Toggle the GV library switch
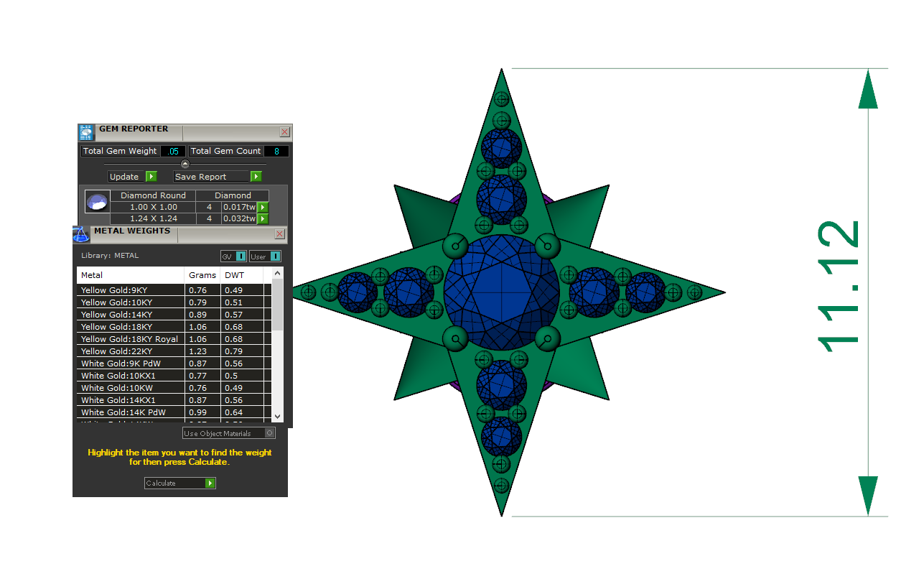 pos(241,256)
